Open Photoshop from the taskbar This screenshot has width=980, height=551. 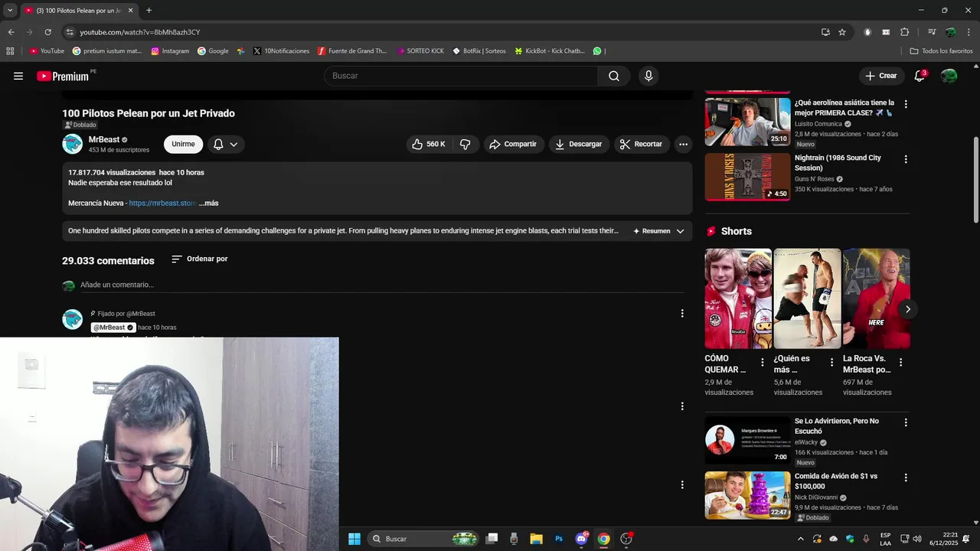[x=559, y=539]
